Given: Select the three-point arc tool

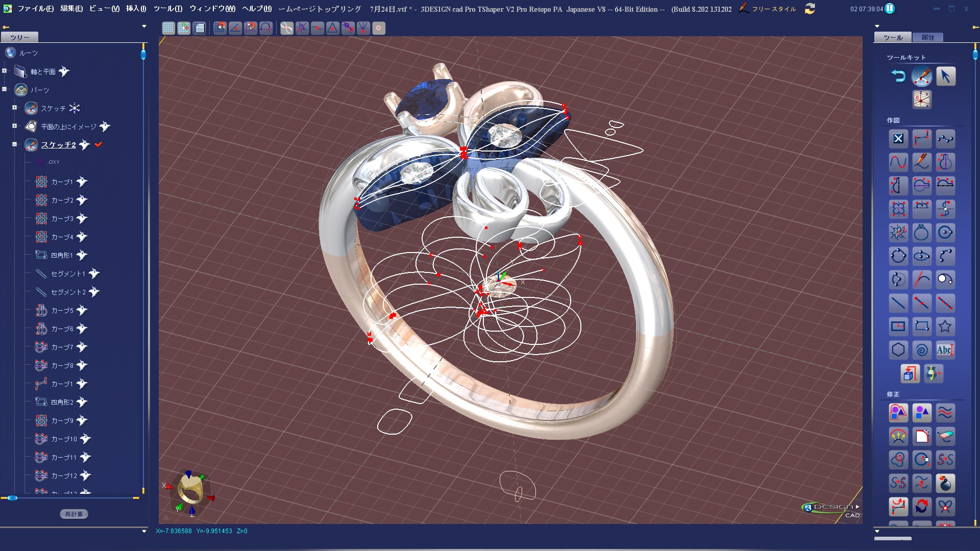Looking at the screenshot, I should [x=945, y=256].
